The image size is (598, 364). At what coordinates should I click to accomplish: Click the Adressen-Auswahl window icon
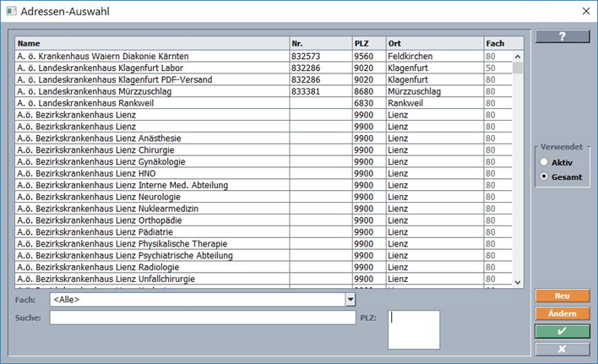coord(12,11)
